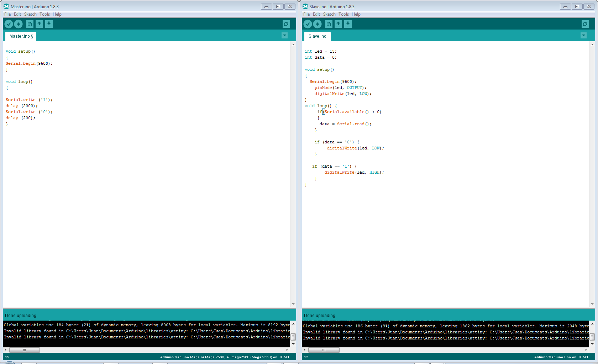Click editor scroll-up arrow in Master.ino window

coord(293,44)
